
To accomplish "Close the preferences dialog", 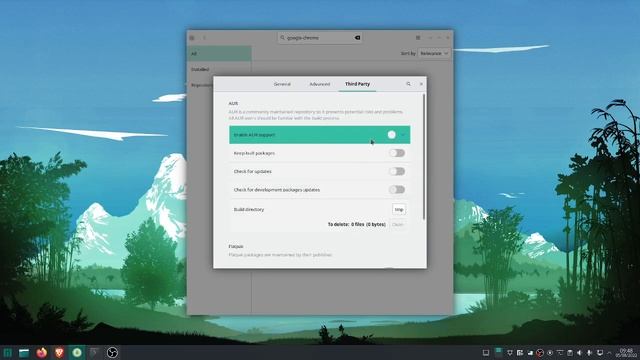I will (x=421, y=84).
